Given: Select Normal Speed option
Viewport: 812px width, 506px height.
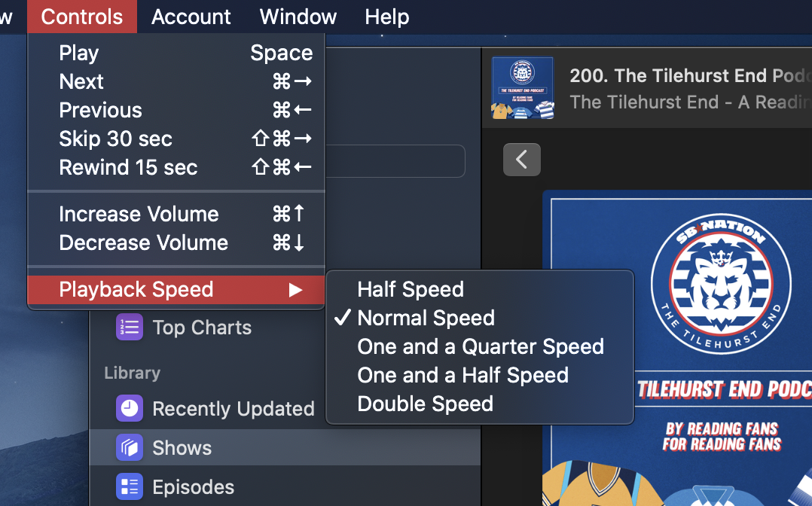Looking at the screenshot, I should point(480,318).
